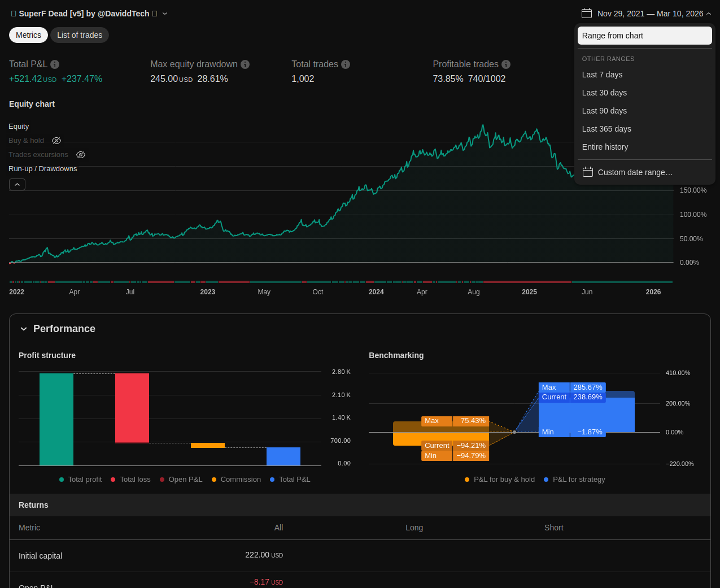Toggle the Equity series in chart legend
Viewport: 720px width, 588px height.
[x=19, y=127]
